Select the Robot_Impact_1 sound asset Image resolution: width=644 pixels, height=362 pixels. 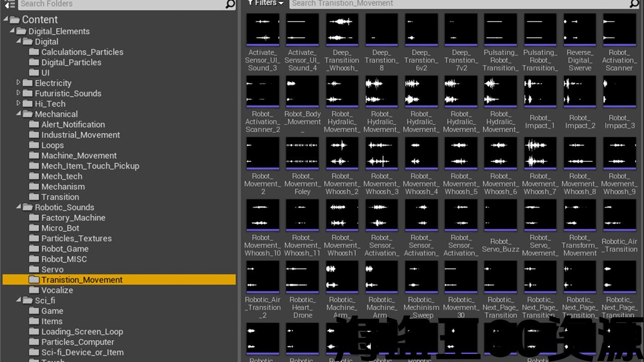pos(539,92)
